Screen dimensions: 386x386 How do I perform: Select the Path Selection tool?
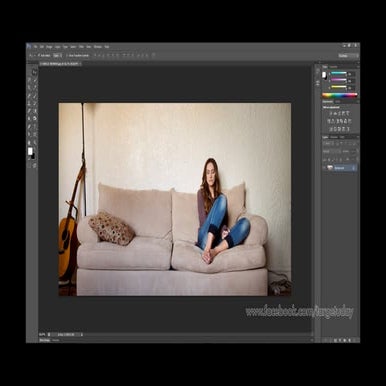[29, 134]
